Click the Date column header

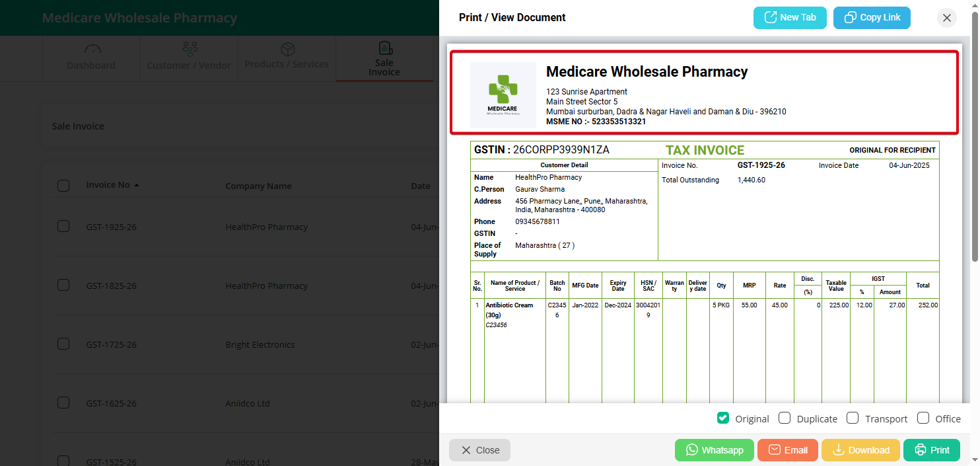click(x=421, y=186)
